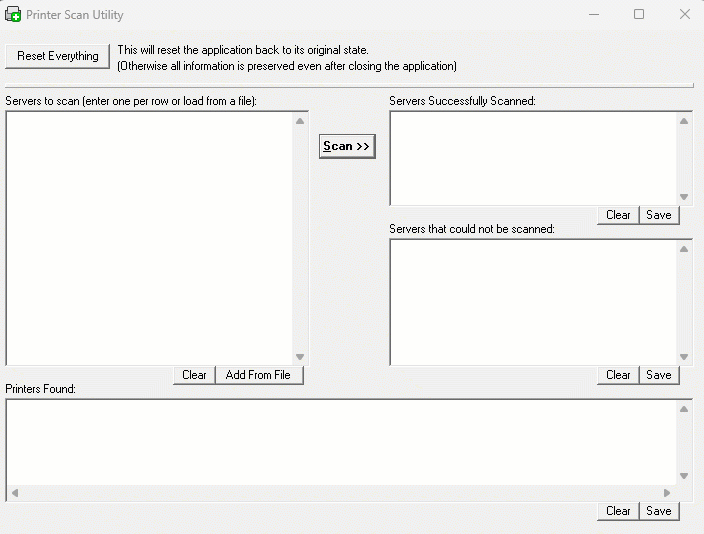Focus the Servers Successfully Scanned box
Screen dimensions: 704x534
pos(533,159)
